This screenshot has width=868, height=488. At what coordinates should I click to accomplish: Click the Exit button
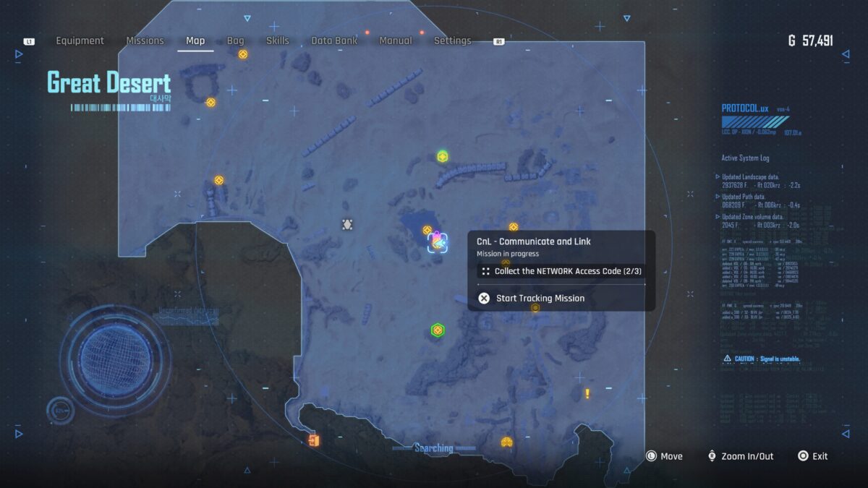coord(812,456)
